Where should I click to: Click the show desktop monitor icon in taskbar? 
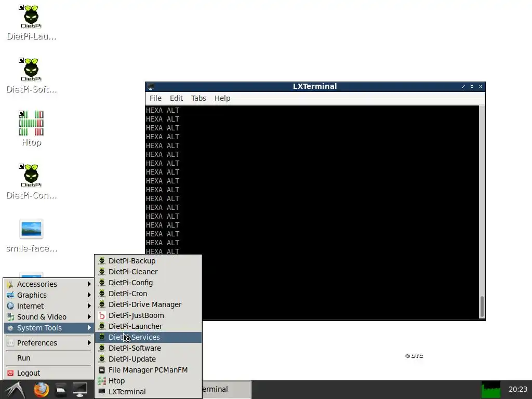79,390
